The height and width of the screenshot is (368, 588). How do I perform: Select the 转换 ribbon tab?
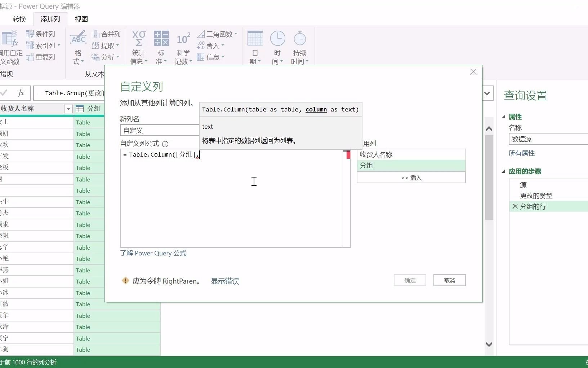click(x=19, y=19)
